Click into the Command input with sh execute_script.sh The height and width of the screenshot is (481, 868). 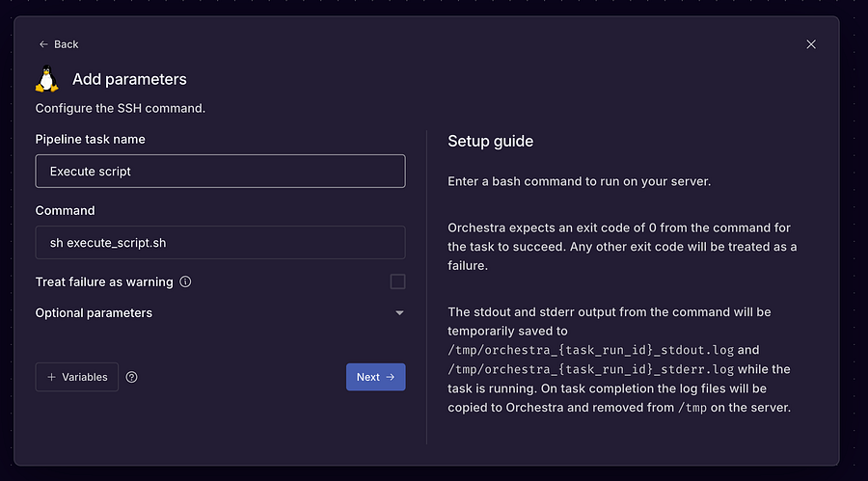click(x=220, y=243)
